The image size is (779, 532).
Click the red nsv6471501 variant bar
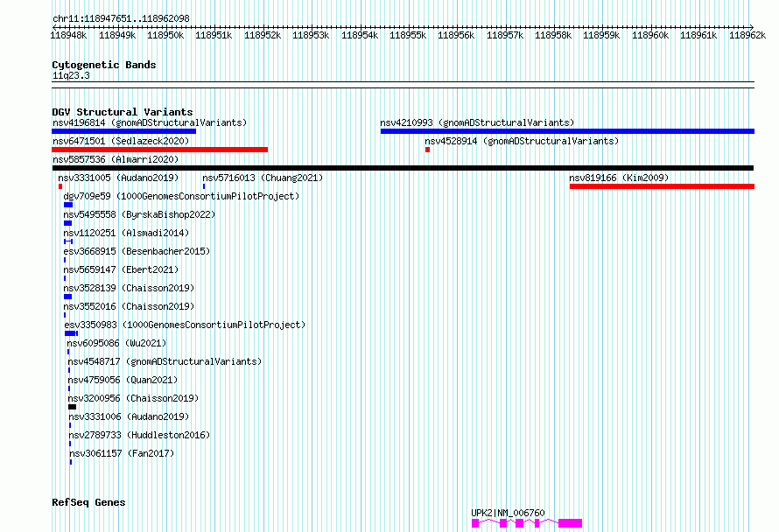[x=160, y=150]
